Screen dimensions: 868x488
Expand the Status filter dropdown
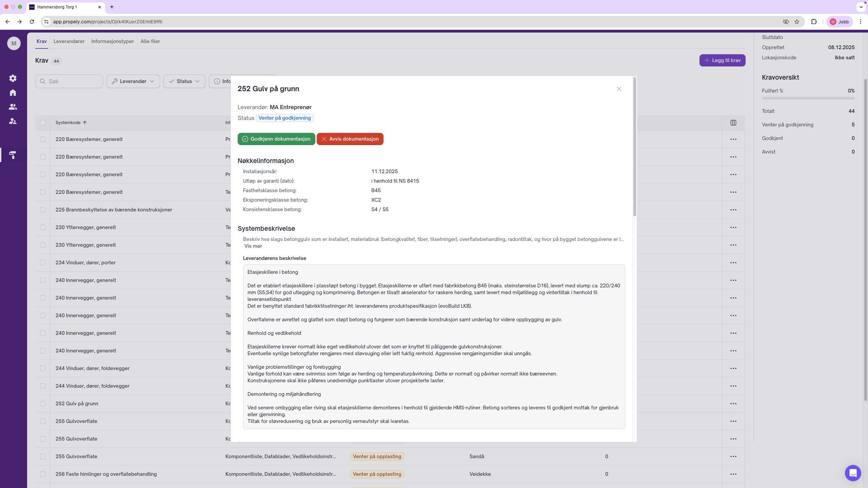pos(184,81)
